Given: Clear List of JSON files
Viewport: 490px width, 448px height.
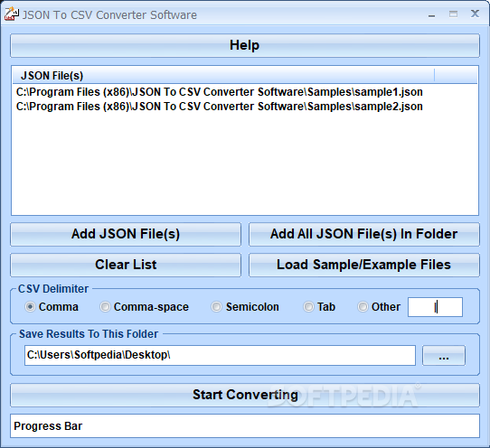Looking at the screenshot, I should tap(126, 265).
